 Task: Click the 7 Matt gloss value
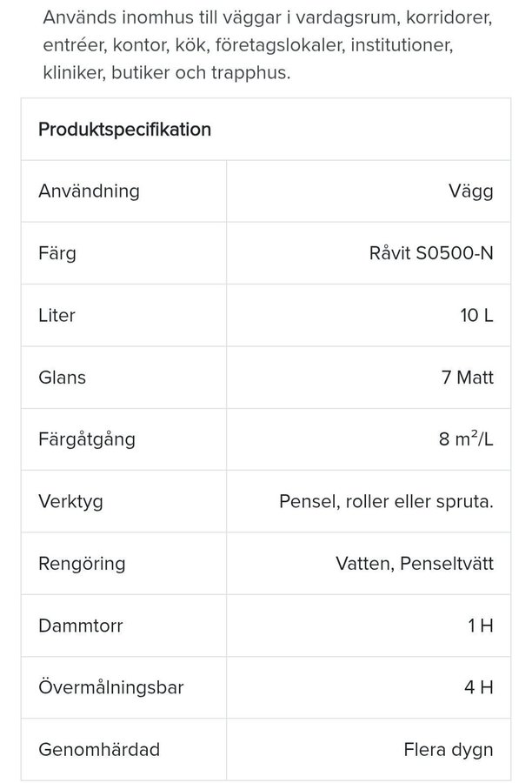pos(467,378)
